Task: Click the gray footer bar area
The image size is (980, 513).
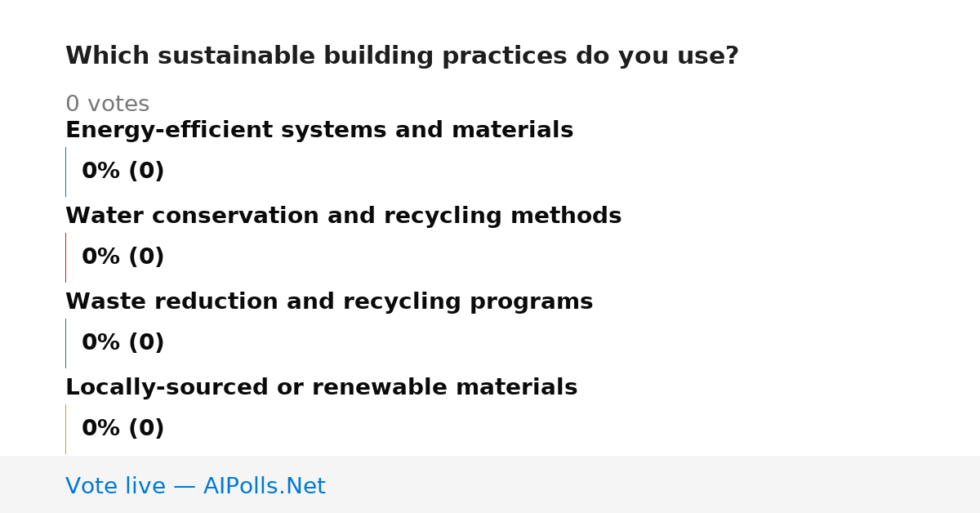Action: [x=490, y=484]
